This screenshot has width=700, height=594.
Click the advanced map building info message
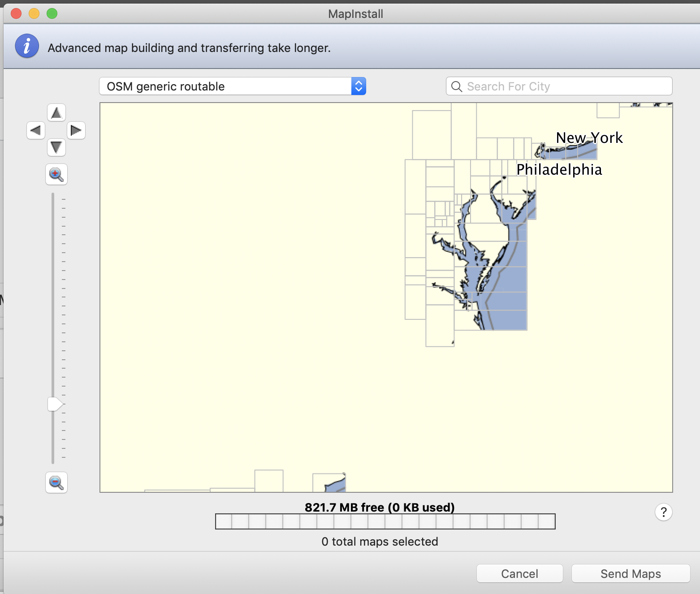(x=189, y=48)
